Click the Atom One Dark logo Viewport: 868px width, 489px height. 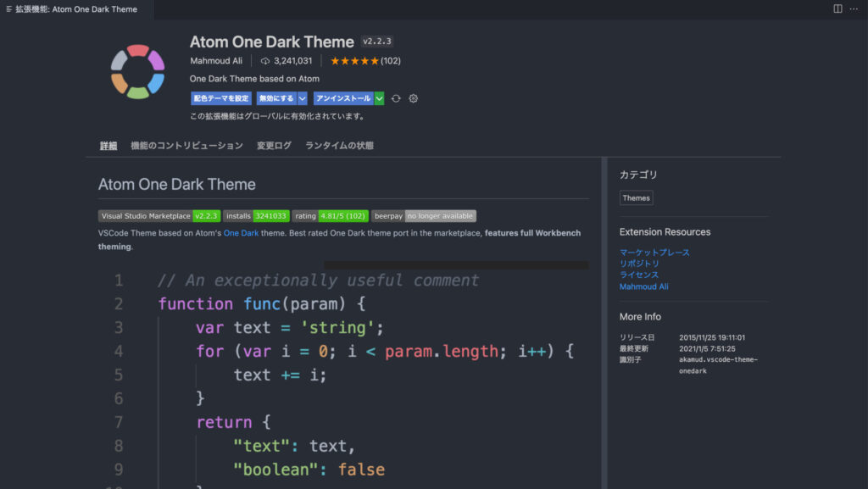click(x=137, y=71)
